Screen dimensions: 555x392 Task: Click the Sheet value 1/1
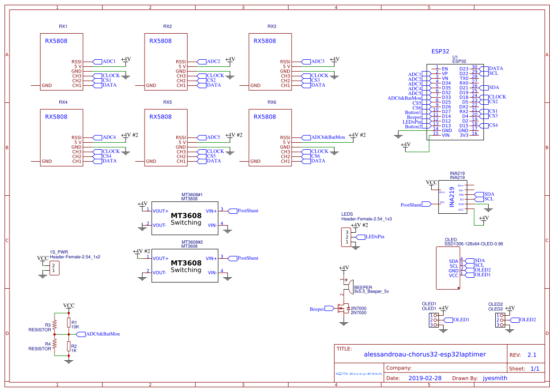point(535,369)
